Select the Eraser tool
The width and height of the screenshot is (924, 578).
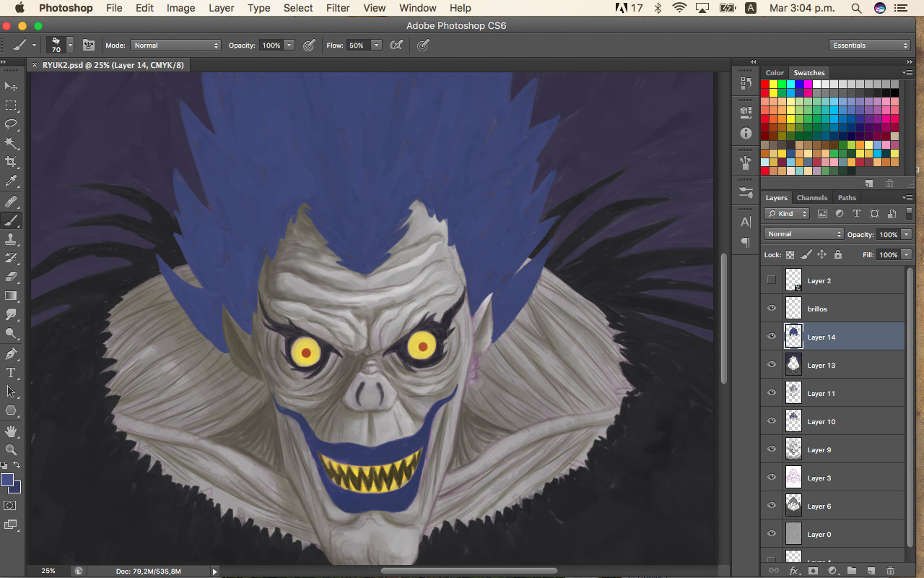coord(12,277)
